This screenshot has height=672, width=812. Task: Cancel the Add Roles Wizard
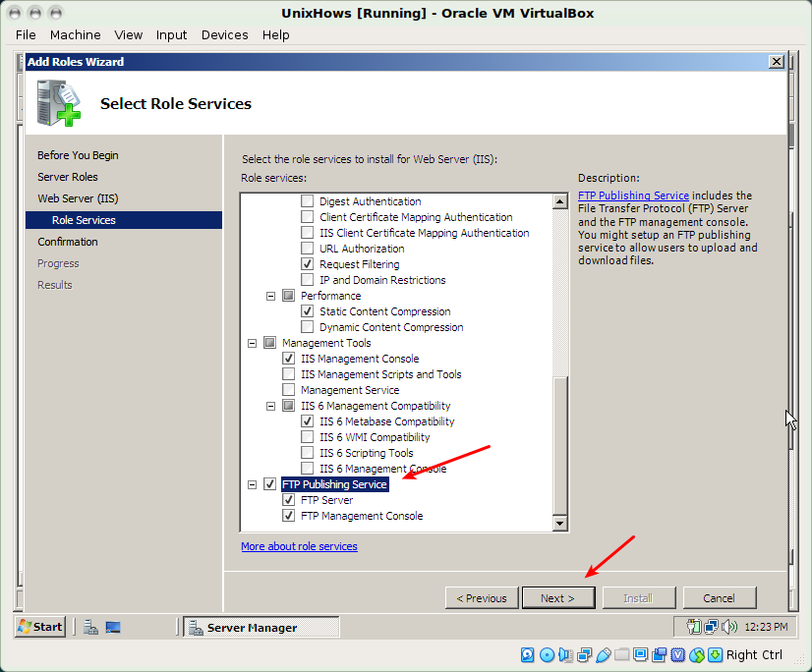720,598
